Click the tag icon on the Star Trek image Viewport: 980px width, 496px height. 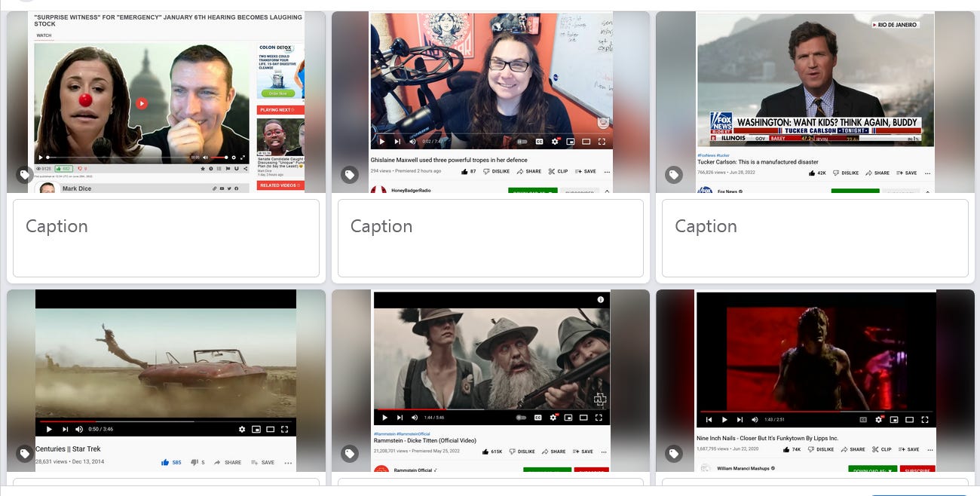[25, 454]
